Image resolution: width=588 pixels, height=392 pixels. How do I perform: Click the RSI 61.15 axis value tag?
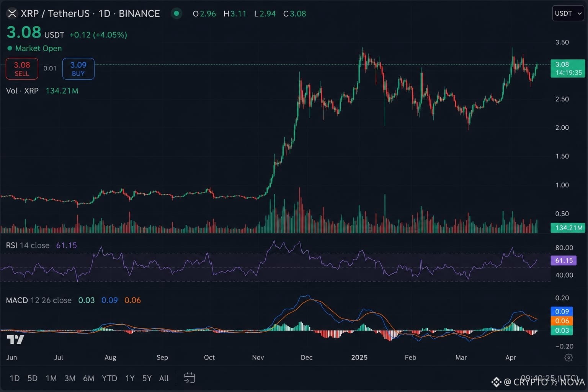pos(563,260)
